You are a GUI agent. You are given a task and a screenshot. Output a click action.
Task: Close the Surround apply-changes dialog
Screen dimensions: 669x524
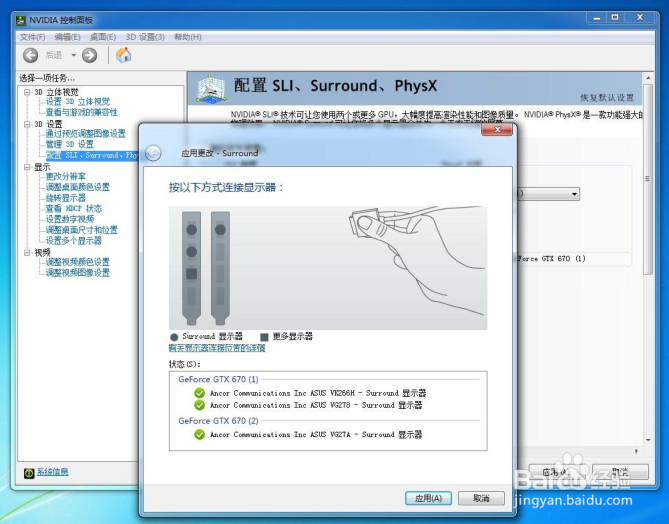tap(497, 129)
